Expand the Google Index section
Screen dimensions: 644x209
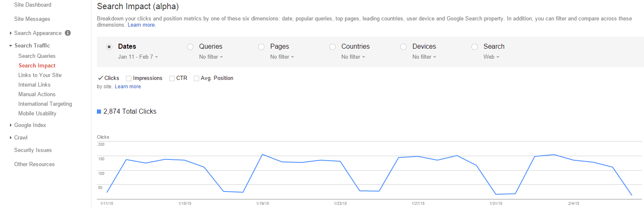[x=10, y=125]
